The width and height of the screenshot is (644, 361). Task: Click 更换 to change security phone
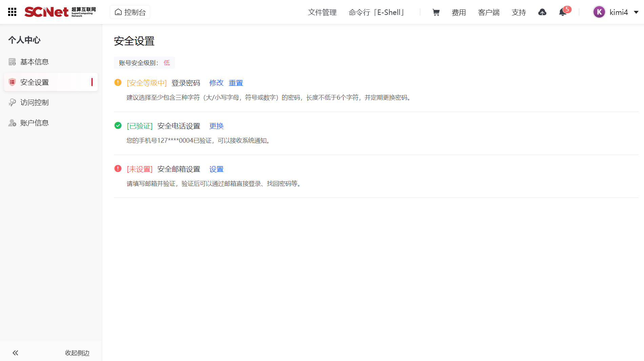pyautogui.click(x=216, y=126)
